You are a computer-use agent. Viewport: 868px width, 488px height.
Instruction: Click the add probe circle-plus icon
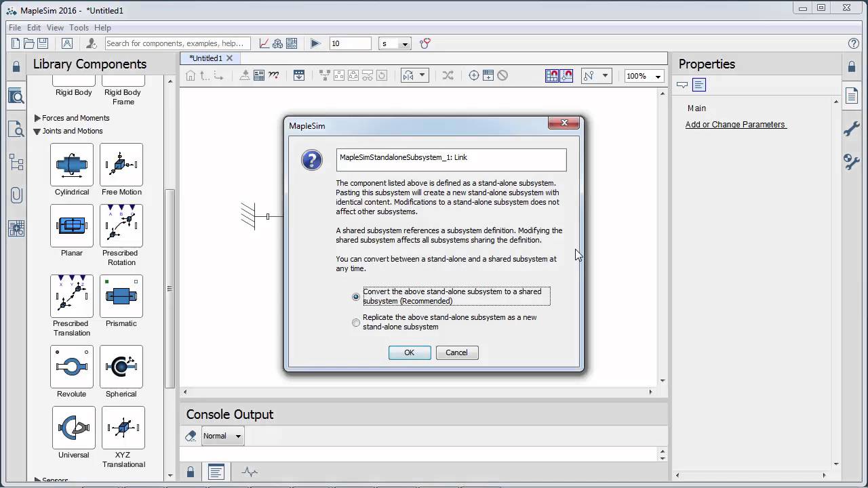[474, 76]
